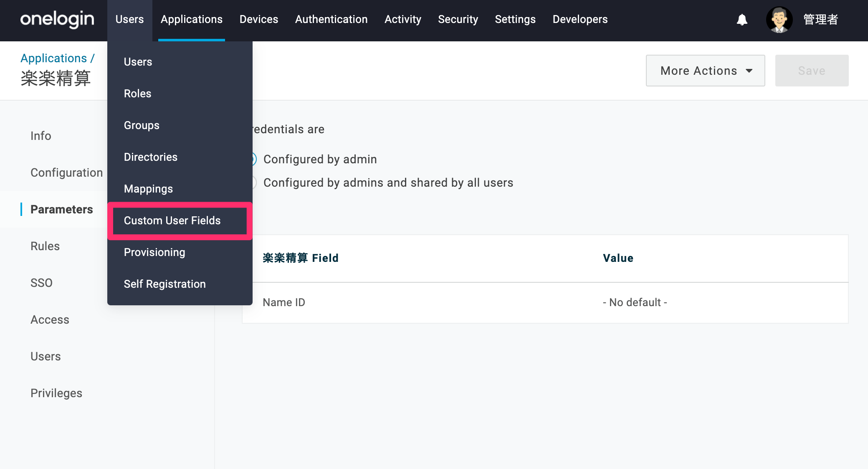Open the Info sidebar tab

click(x=41, y=136)
